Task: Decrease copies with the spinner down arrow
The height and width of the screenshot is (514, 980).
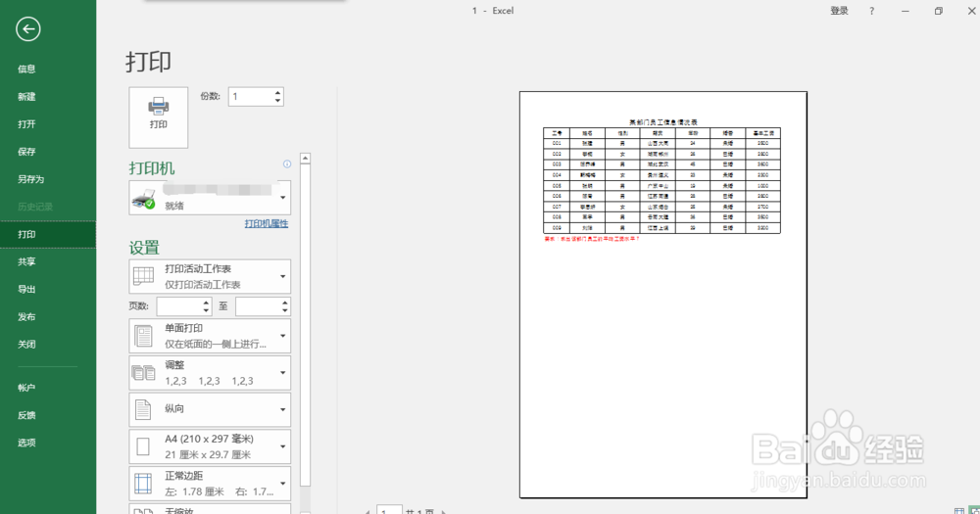Action: 277,101
